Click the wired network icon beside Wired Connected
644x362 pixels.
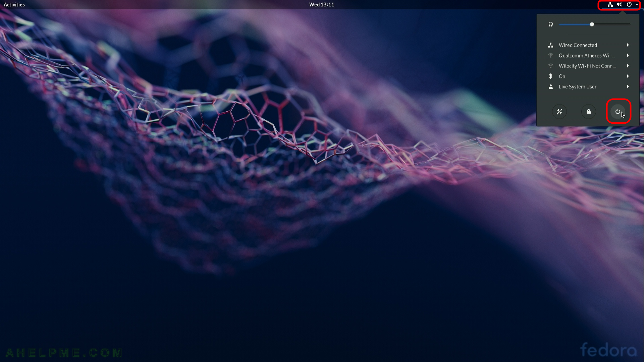coord(550,45)
